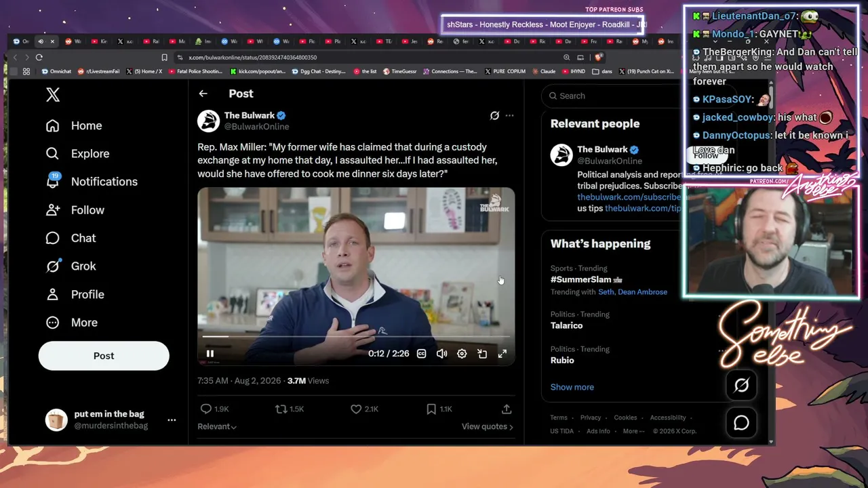Open Notifications in the X sidebar
868x488 pixels.
(92, 182)
